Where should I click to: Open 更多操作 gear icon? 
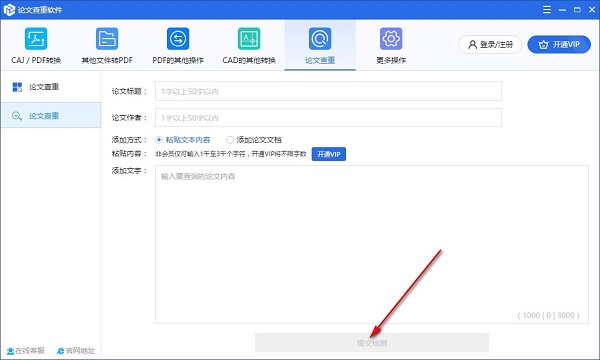[391, 39]
